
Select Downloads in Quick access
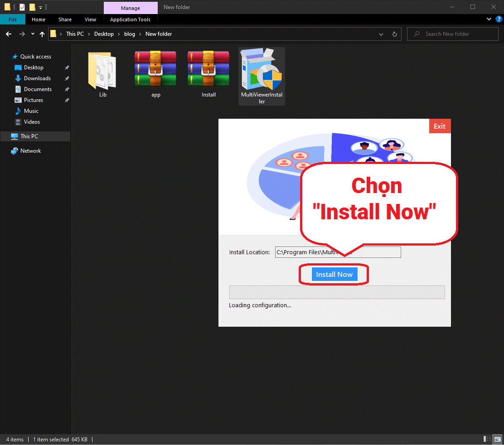(37, 78)
